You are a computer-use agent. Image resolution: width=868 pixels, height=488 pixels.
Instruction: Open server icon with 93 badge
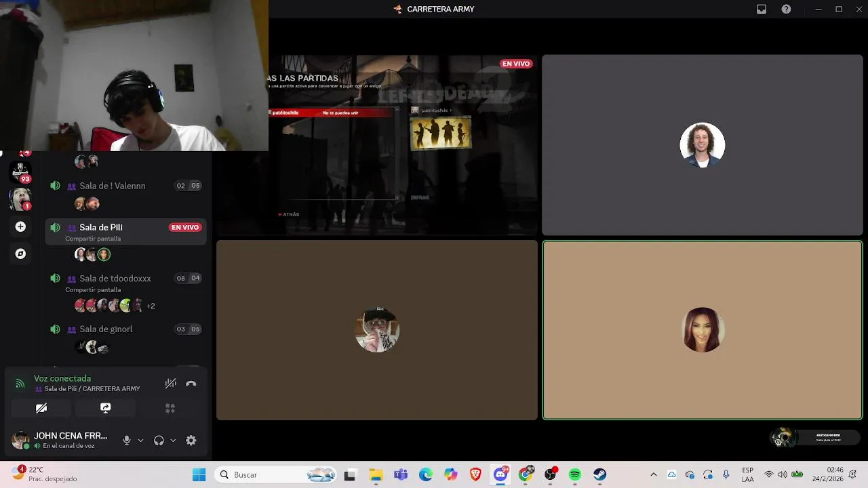20,171
